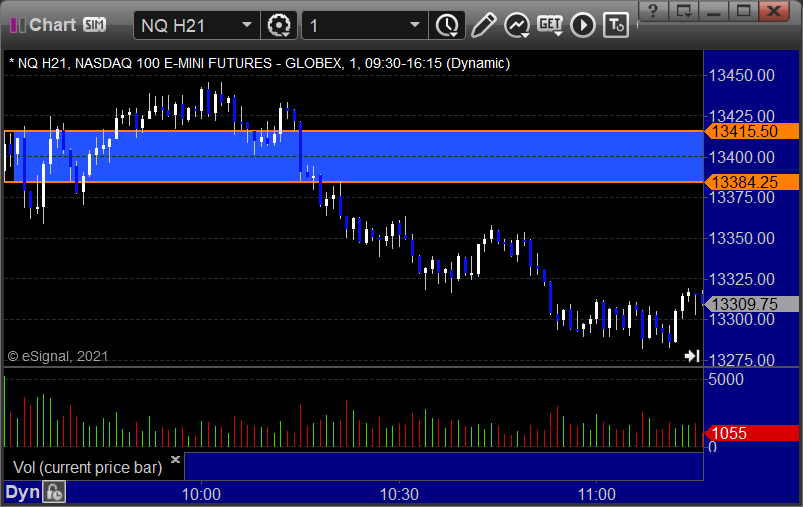This screenshot has width=803, height=507.
Task: Click the 13325.00 price axis label
Action: click(x=742, y=279)
